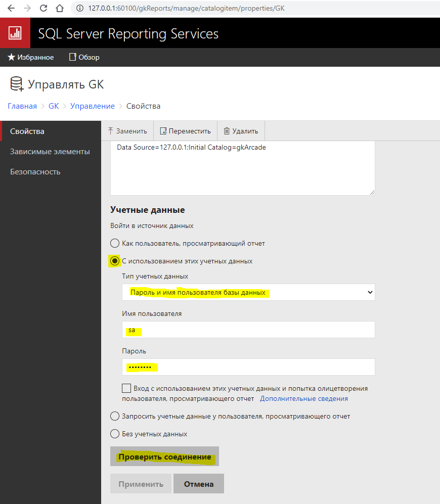Enable the impersonation attempt checkbox
This screenshot has width=440, height=504.
click(x=126, y=388)
